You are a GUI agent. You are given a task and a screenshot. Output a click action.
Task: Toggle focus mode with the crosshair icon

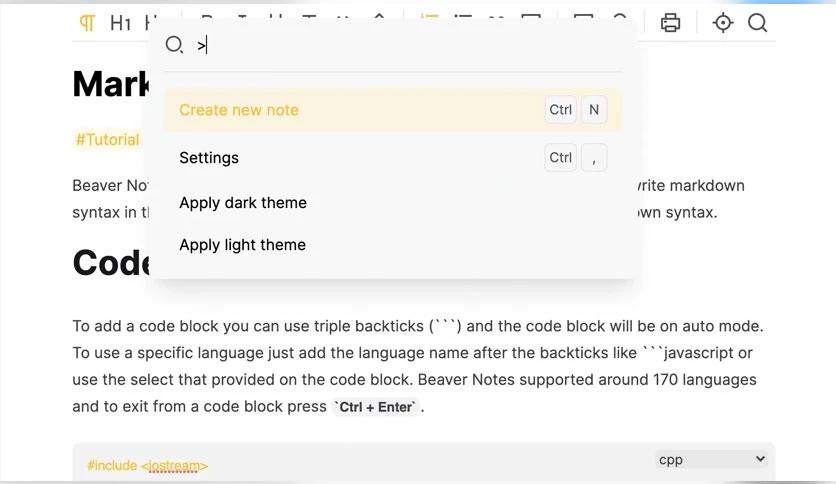723,23
